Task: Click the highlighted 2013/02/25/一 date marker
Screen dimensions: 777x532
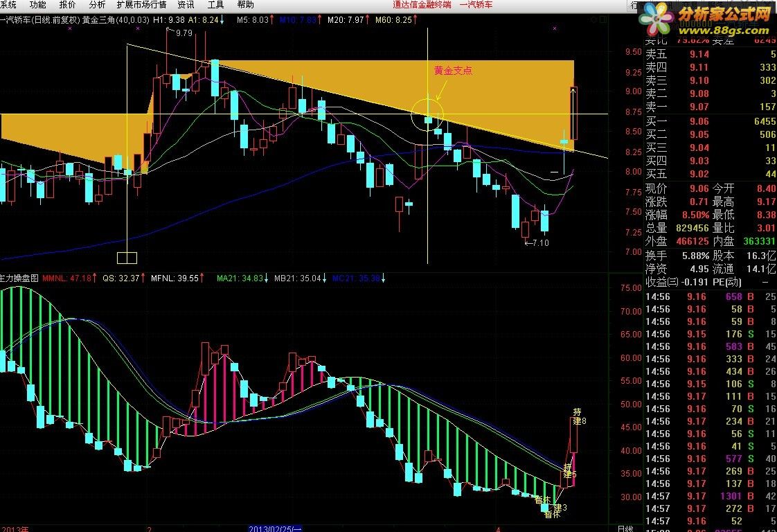Action: tap(274, 529)
